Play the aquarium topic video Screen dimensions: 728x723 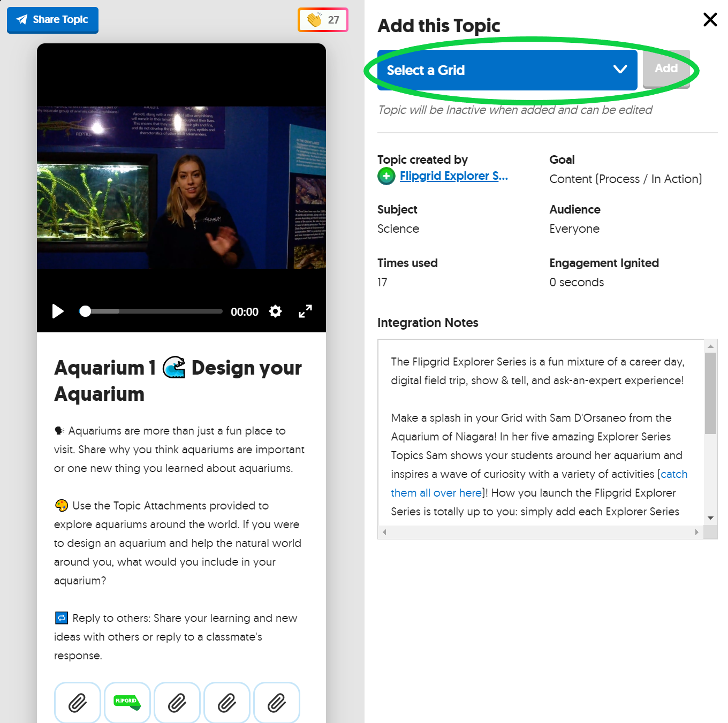pyautogui.click(x=57, y=311)
